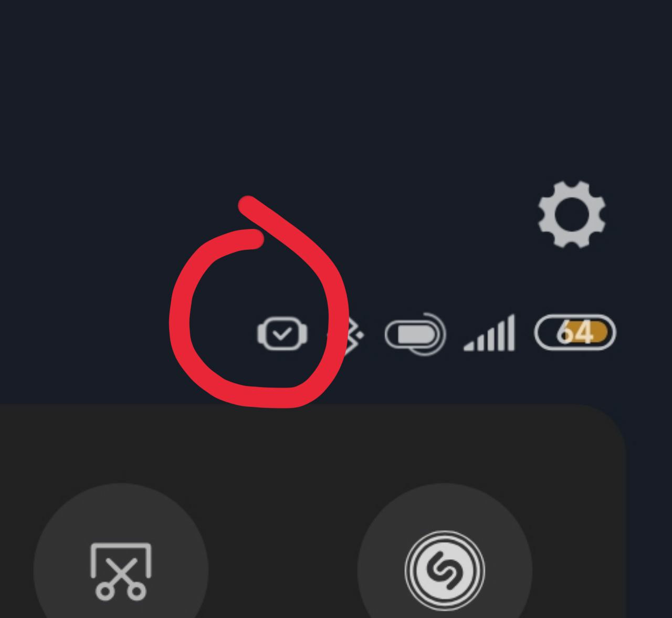Tap the scissors screenshot icon
The height and width of the screenshot is (618, 672).
(121, 571)
